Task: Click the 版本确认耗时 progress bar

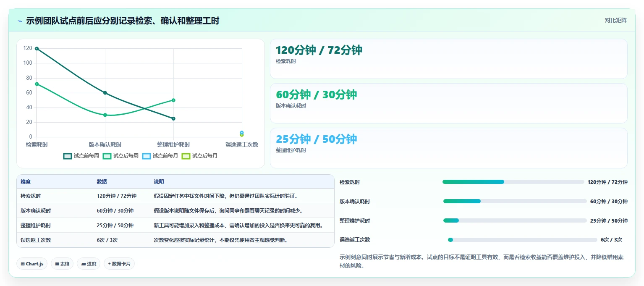Action: click(515, 201)
